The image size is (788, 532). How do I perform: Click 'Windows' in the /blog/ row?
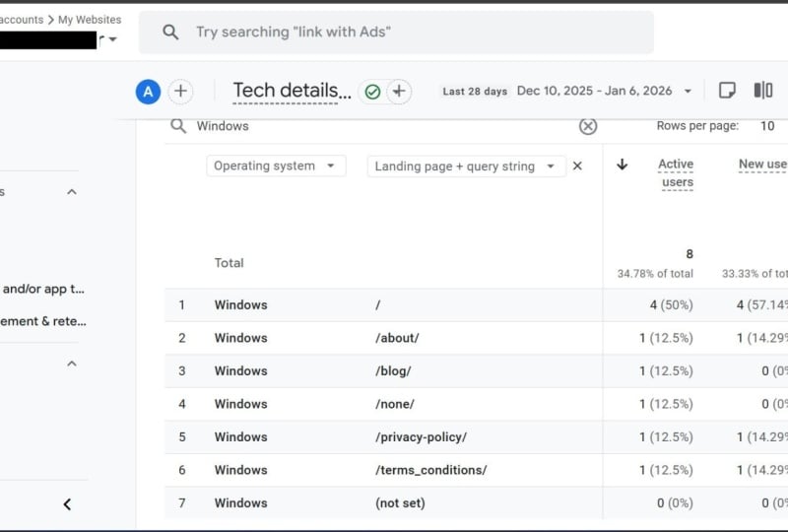pyautogui.click(x=240, y=371)
